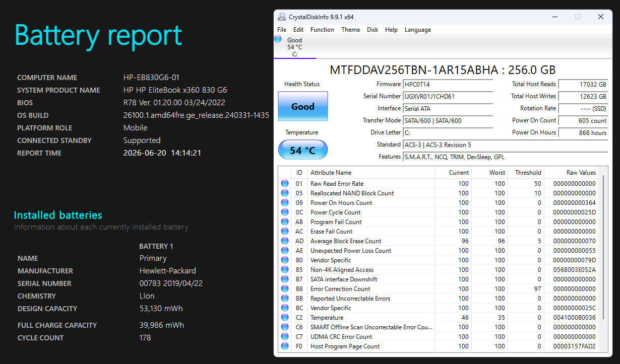This screenshot has width=620, height=364.
Task: Click the status orb for Host Program Page Count
Action: coord(285,346)
